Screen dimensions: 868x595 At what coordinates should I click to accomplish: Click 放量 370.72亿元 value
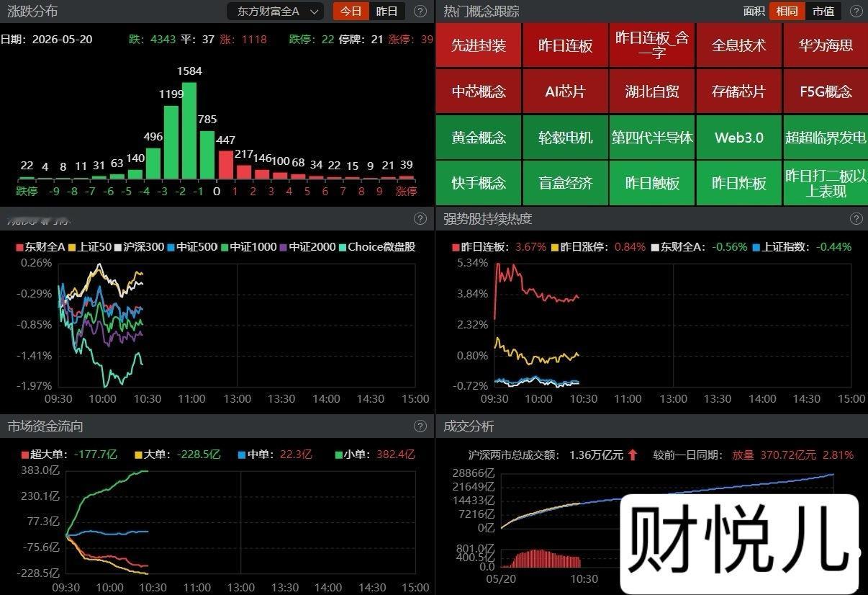(774, 455)
